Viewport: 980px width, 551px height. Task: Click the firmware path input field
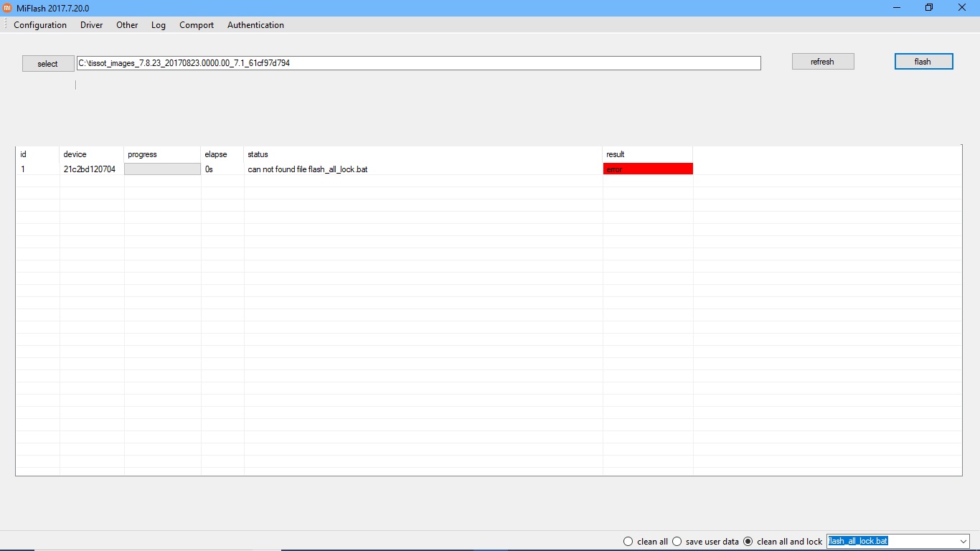coord(418,63)
